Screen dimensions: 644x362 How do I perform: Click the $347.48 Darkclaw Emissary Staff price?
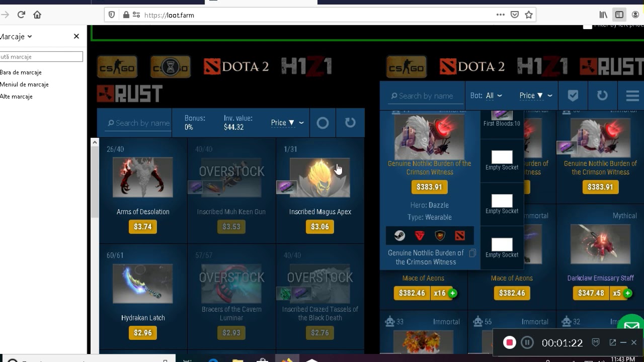click(591, 293)
